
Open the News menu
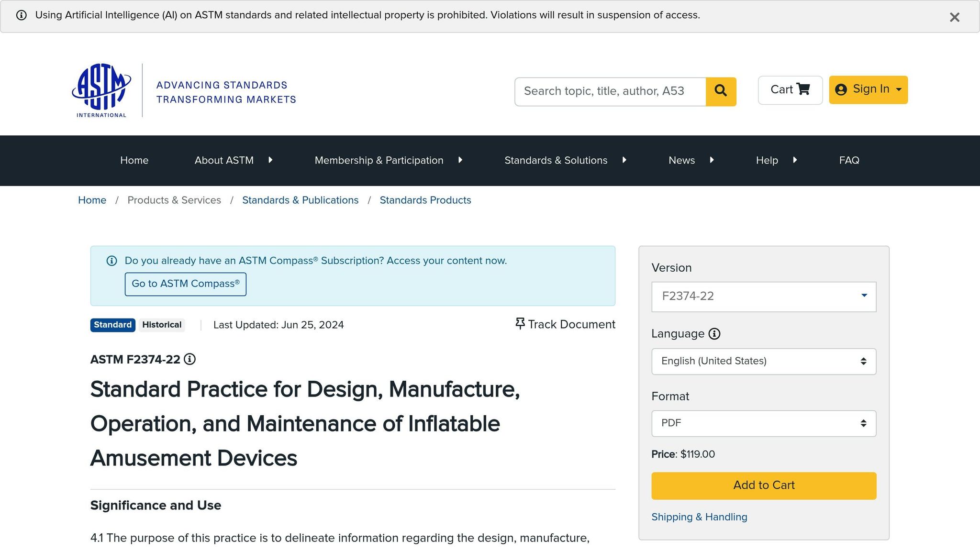(681, 160)
